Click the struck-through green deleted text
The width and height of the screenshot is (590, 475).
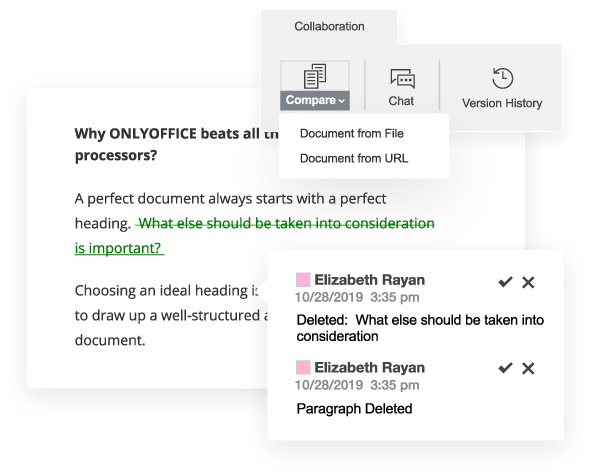(x=287, y=223)
